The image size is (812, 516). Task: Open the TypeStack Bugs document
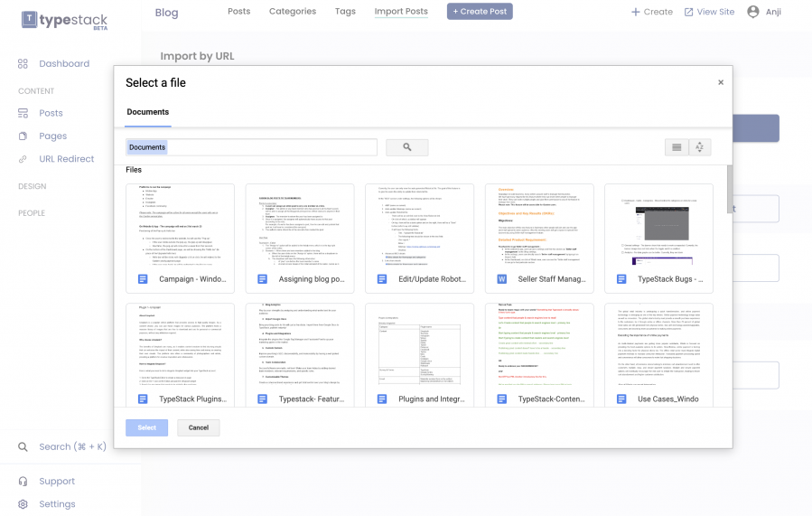coord(658,239)
